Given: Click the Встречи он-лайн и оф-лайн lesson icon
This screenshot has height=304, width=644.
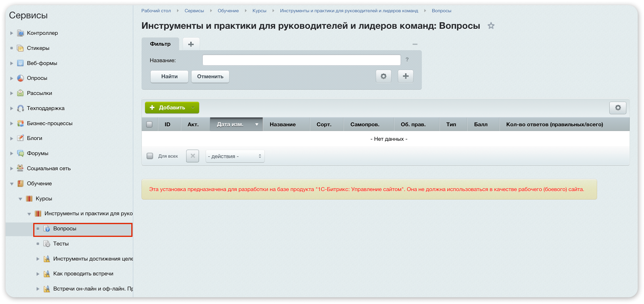Looking at the screenshot, I should tap(47, 289).
